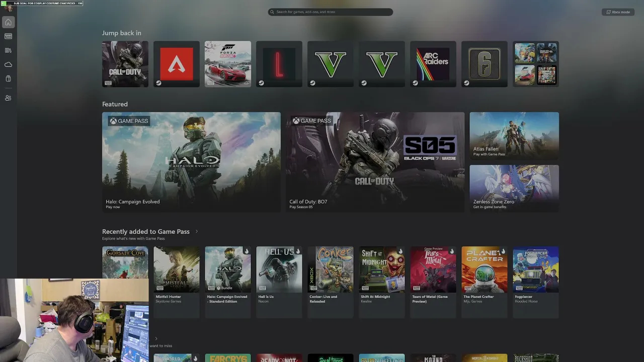Open the Shift At Midnight game card
The height and width of the screenshot is (362, 644).
click(382, 282)
